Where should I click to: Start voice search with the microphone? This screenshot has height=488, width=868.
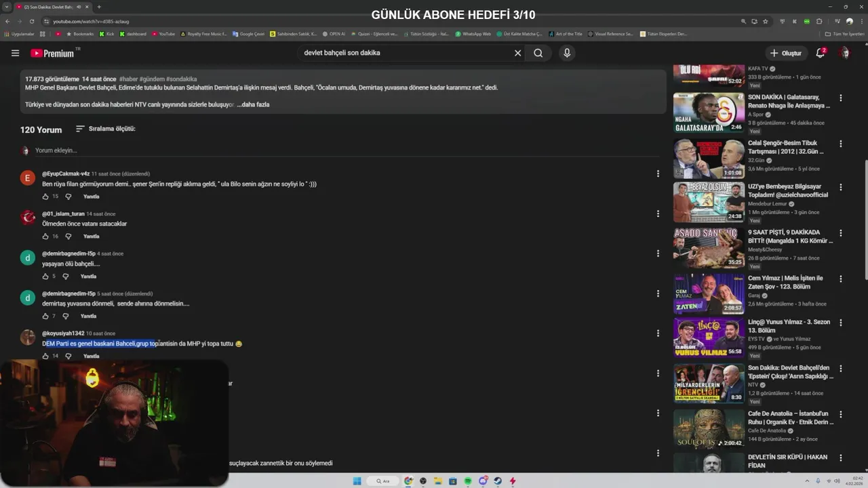567,53
